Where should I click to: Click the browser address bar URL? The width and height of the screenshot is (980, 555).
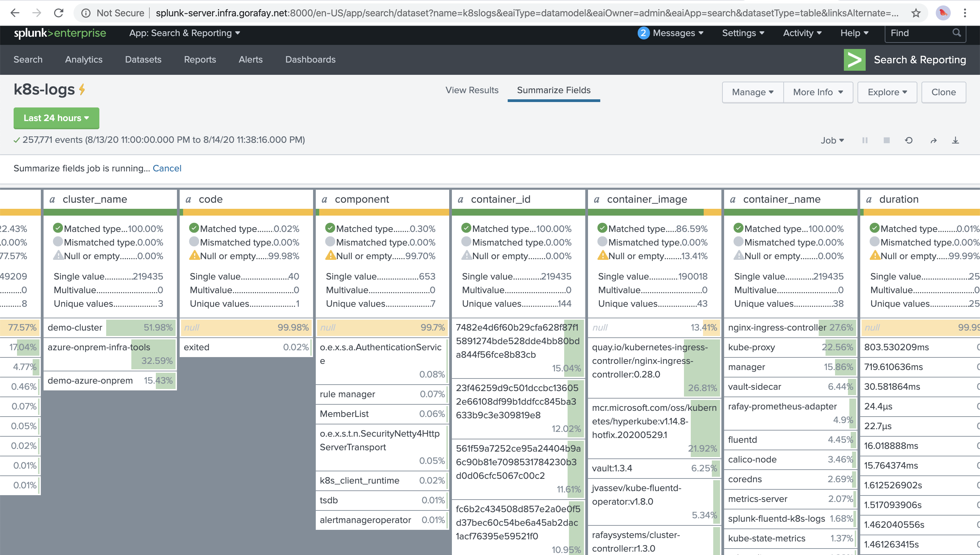527,13
